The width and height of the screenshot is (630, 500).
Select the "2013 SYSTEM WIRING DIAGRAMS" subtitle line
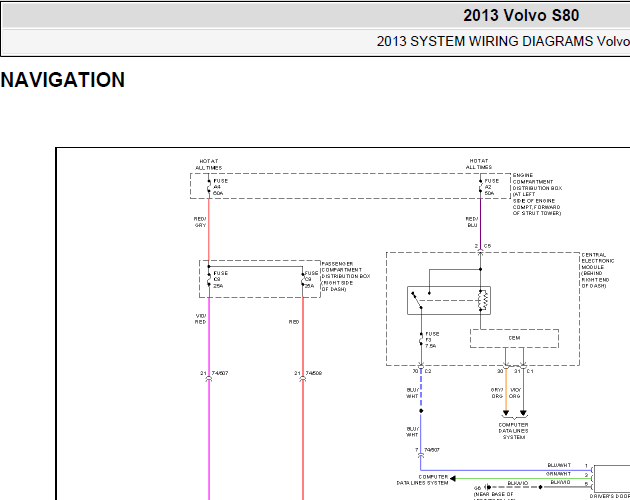503,41
